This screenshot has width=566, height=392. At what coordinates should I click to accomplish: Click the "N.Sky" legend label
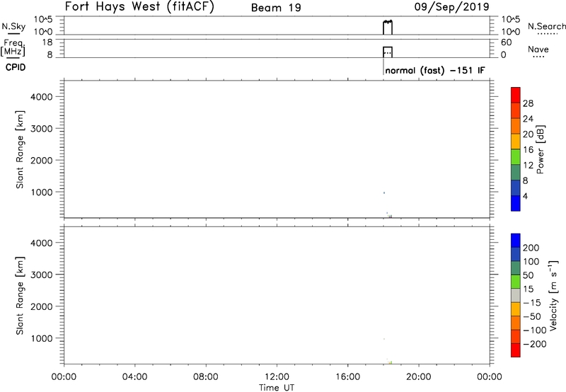coord(13,26)
